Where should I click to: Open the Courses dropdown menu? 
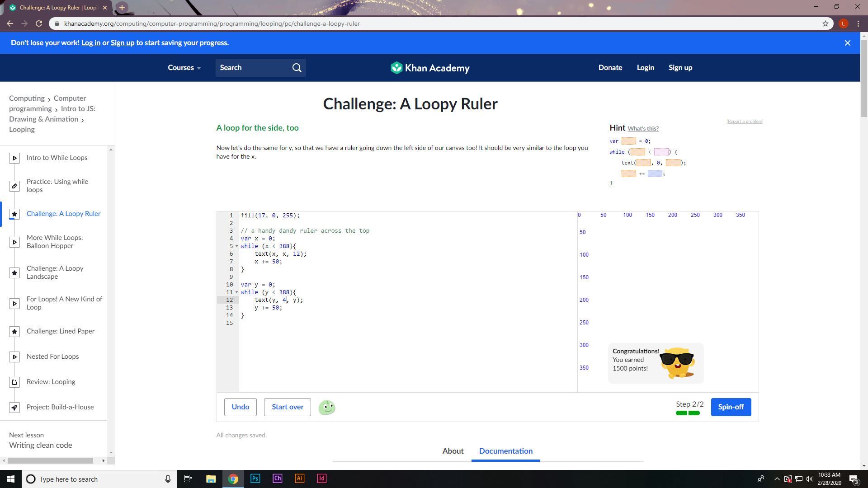click(x=184, y=68)
